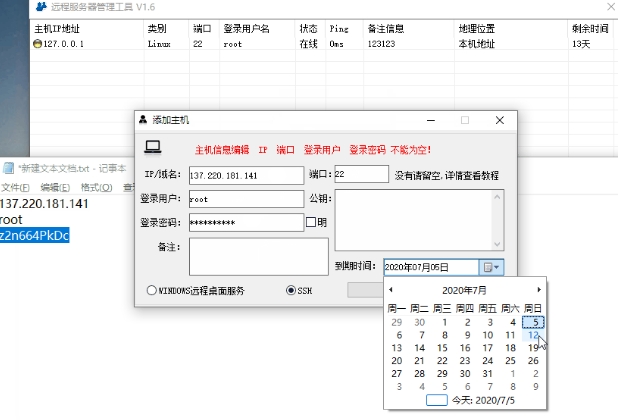This screenshot has height=420, width=618.
Task: Close the 添加主机 dialog
Action: point(499,120)
